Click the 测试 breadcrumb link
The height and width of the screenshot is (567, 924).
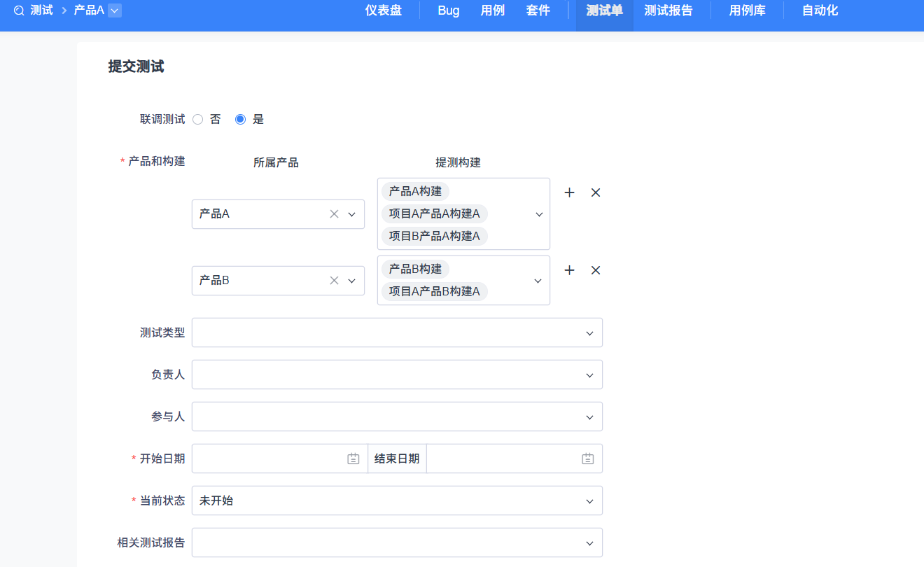coord(41,10)
